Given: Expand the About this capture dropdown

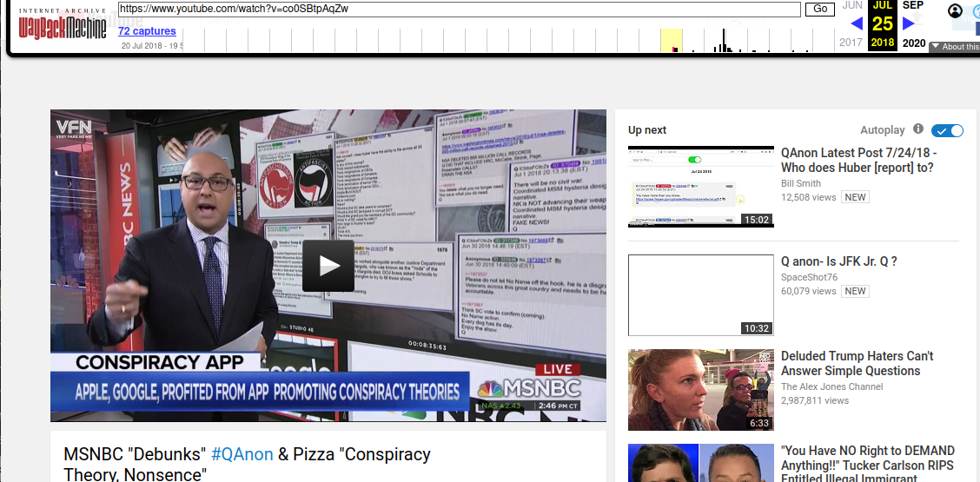Looking at the screenshot, I should pos(955,47).
